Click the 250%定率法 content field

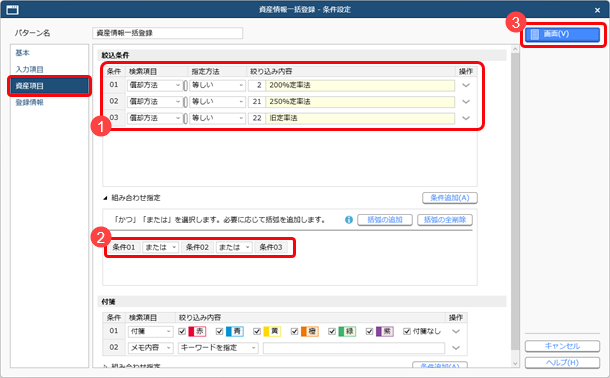pyautogui.click(x=360, y=102)
